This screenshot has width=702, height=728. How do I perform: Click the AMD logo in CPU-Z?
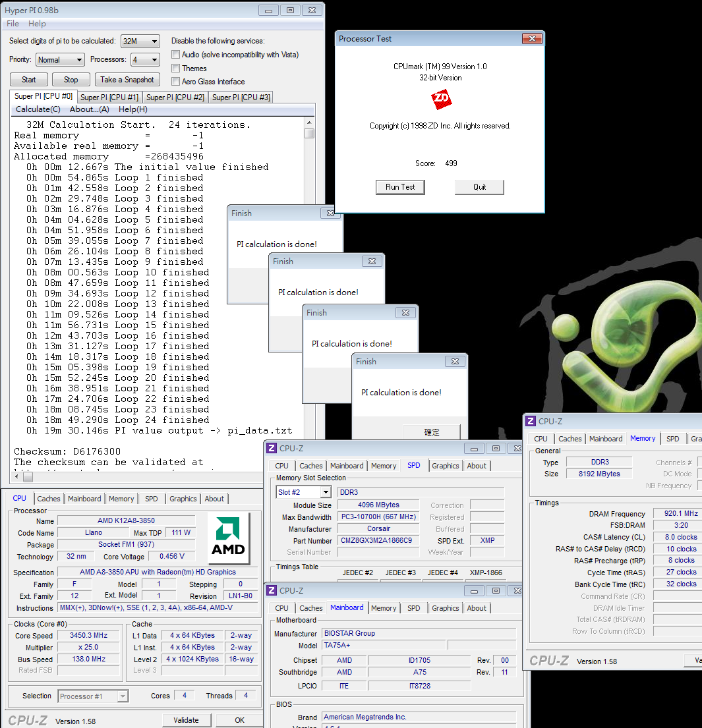tap(228, 537)
